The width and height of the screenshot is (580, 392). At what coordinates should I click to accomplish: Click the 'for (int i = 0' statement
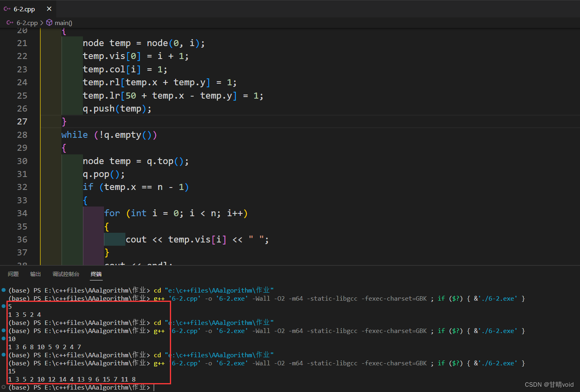click(x=176, y=213)
